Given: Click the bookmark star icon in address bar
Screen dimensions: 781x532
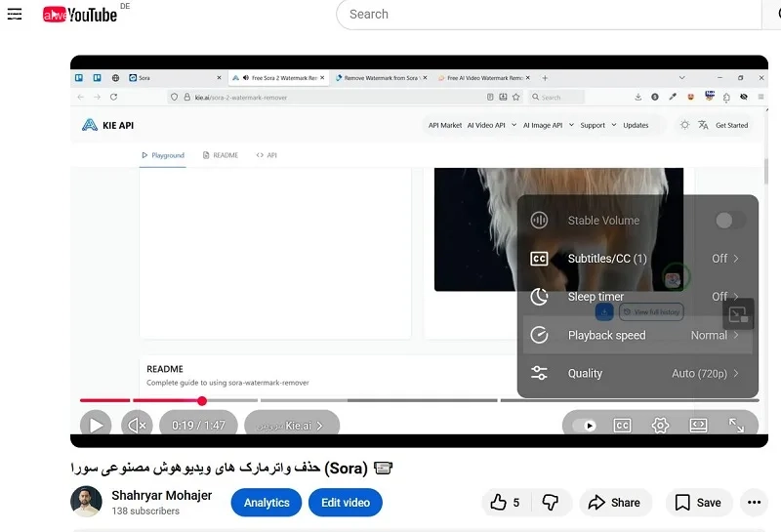Looking at the screenshot, I should pos(516,98).
